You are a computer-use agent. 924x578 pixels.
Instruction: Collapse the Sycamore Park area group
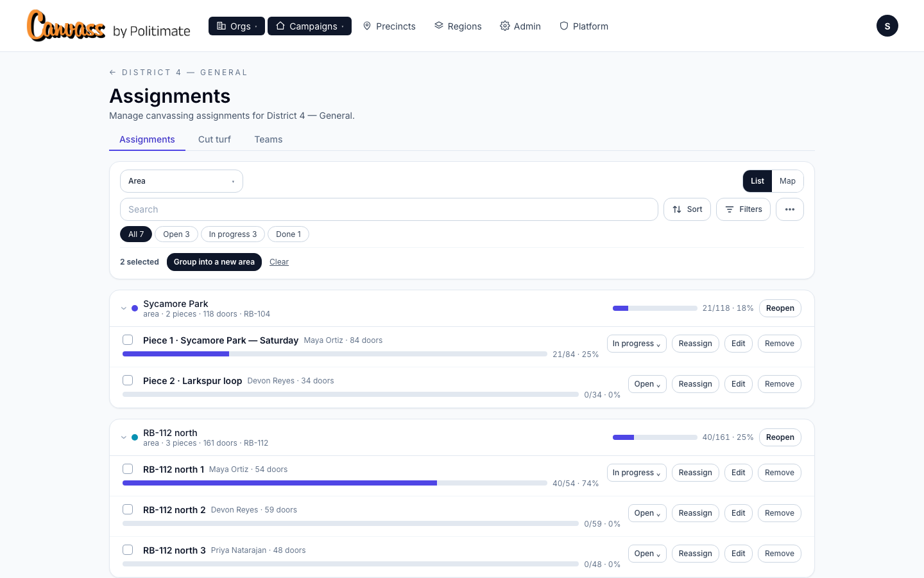tap(124, 308)
